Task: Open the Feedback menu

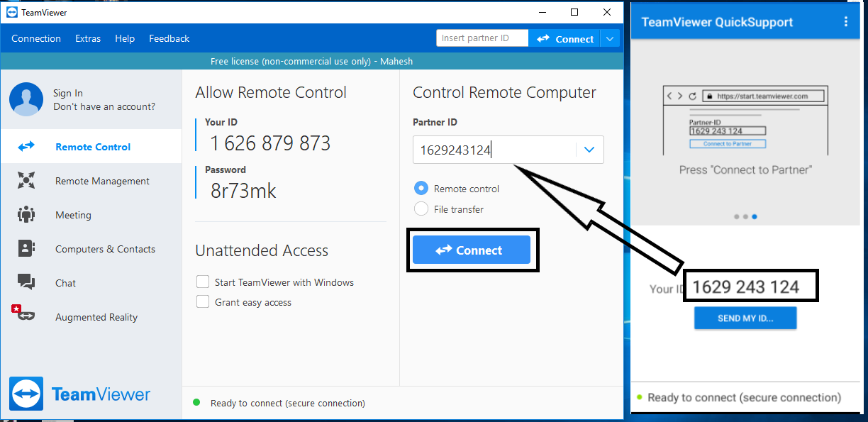Action: [x=169, y=38]
